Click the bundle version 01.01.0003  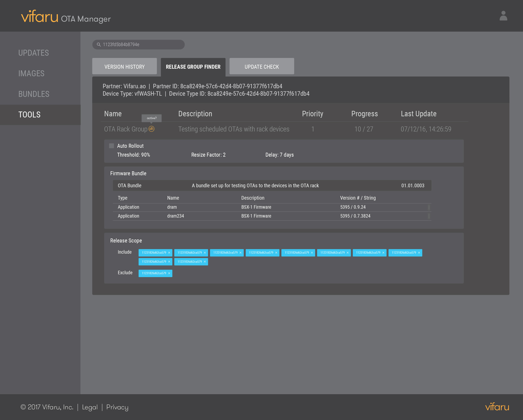coord(413,185)
